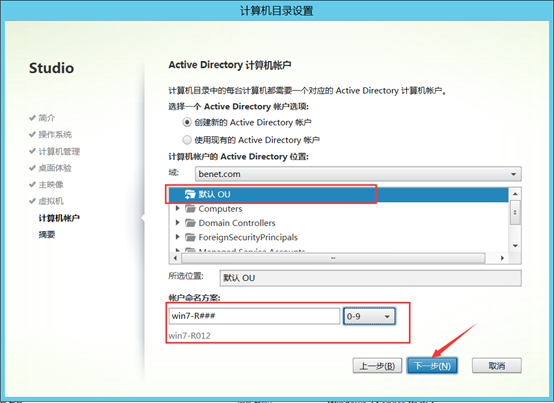This screenshot has width=554, height=403.
Task: Open the 0-9 numbering dropdown
Action: [369, 316]
